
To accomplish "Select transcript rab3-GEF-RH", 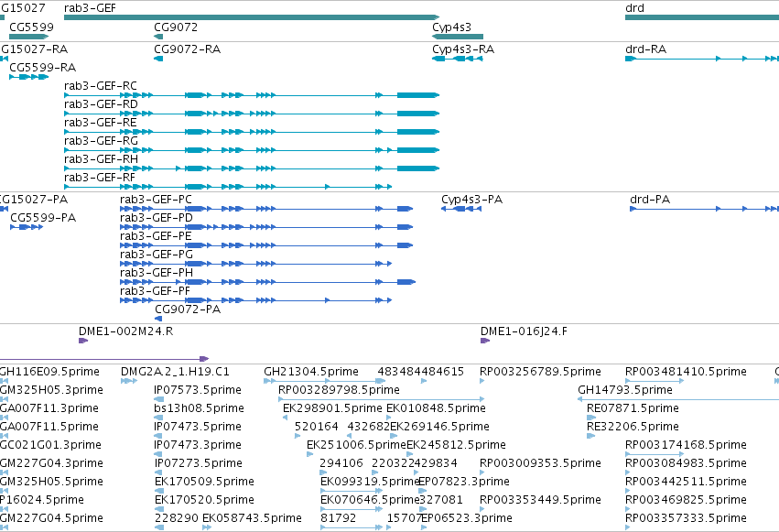I will coord(252,168).
